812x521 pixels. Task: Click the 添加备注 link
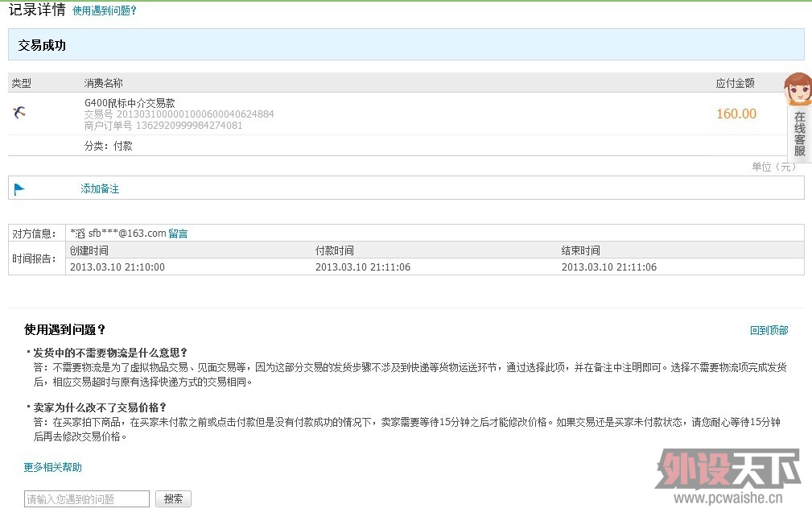coord(100,188)
